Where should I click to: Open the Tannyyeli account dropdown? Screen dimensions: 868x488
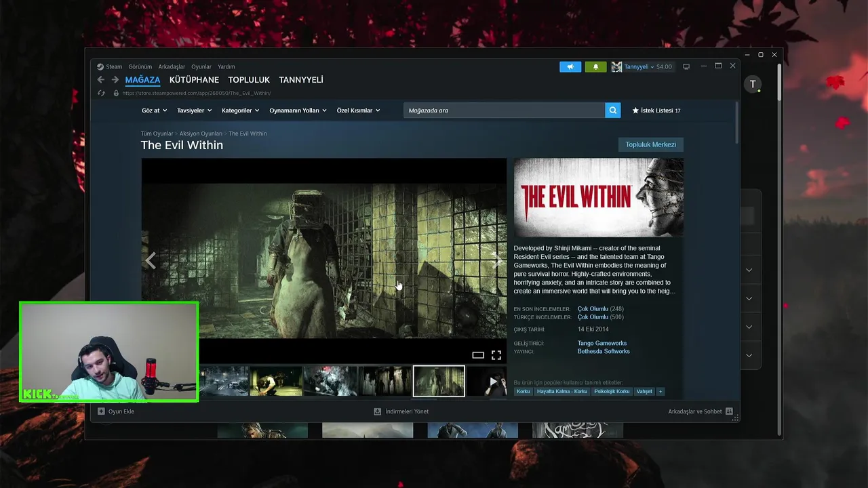[639, 66]
